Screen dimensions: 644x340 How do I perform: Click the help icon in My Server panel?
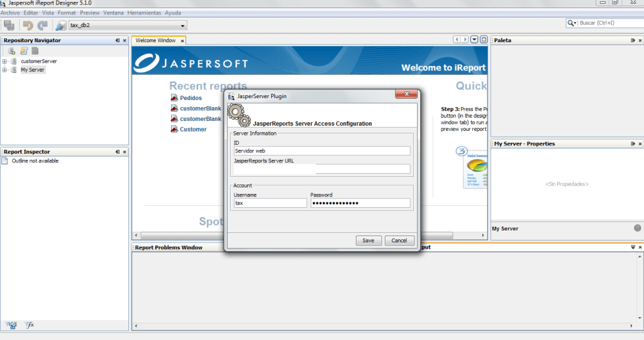pyautogui.click(x=637, y=228)
